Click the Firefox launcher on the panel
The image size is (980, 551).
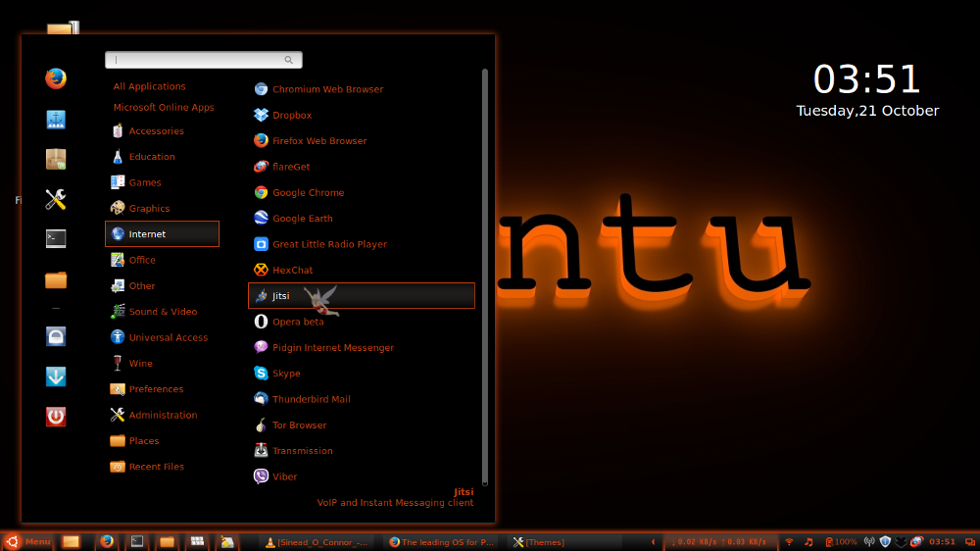(x=107, y=541)
